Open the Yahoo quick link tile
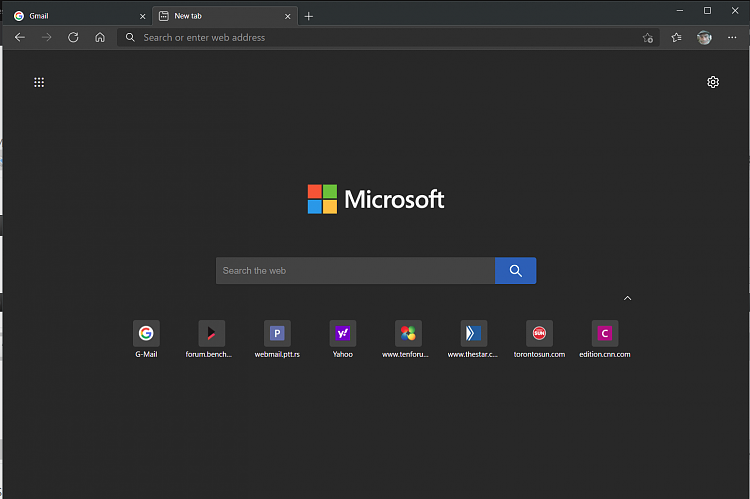The height and width of the screenshot is (499, 750). [343, 340]
